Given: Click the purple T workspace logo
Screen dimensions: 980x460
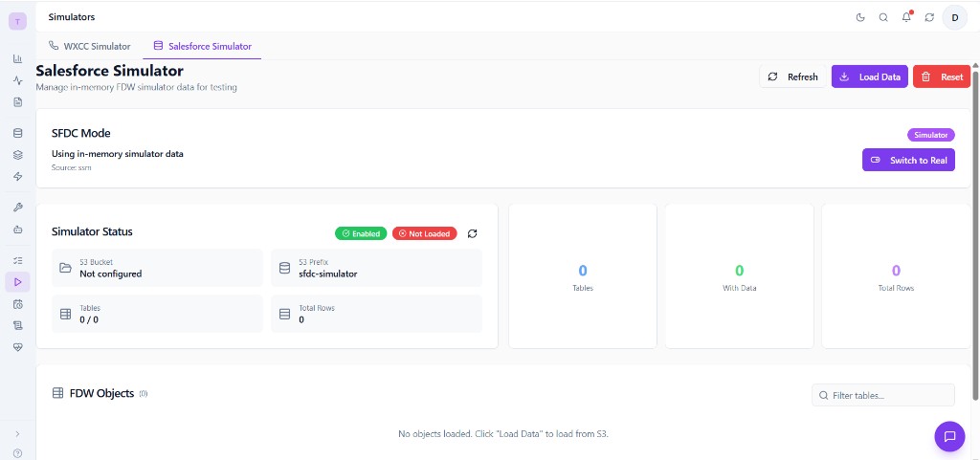Looking at the screenshot, I should point(17,22).
